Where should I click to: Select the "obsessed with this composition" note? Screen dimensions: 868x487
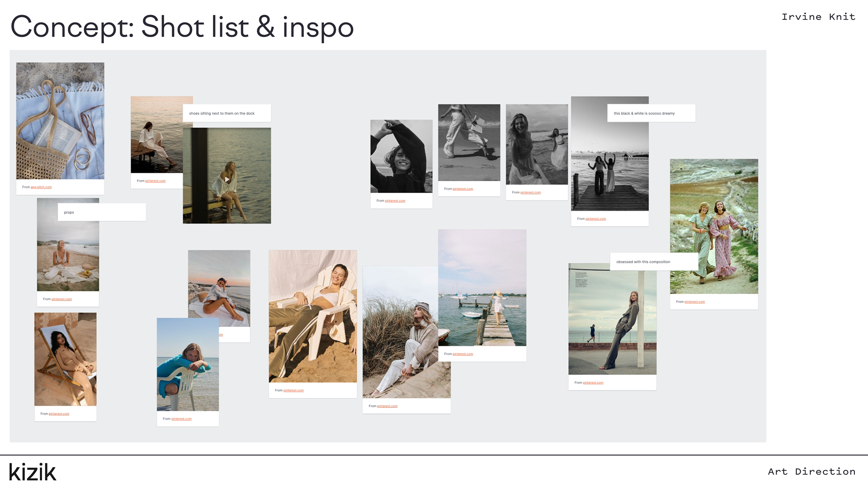tap(654, 262)
